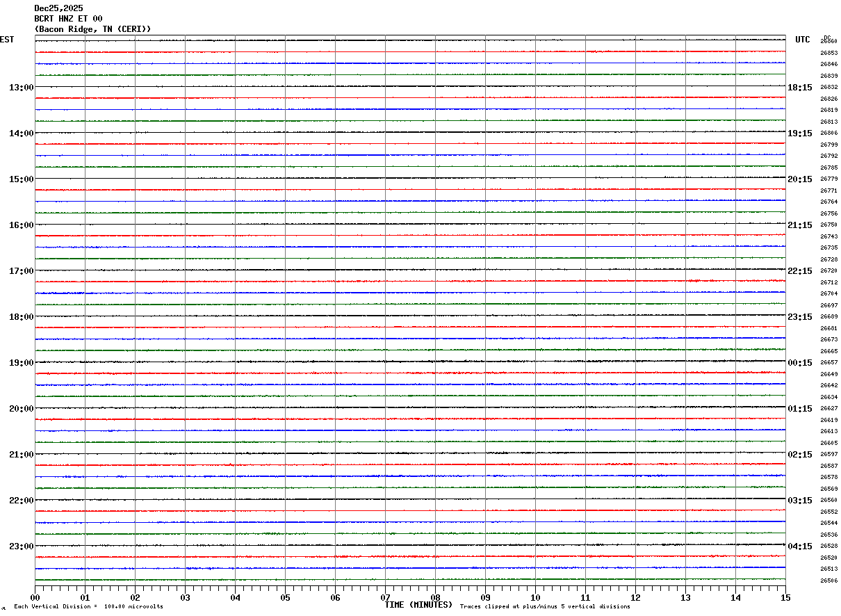Click the 13:00 EST time label
The width and height of the screenshot is (841, 616).
tap(21, 88)
